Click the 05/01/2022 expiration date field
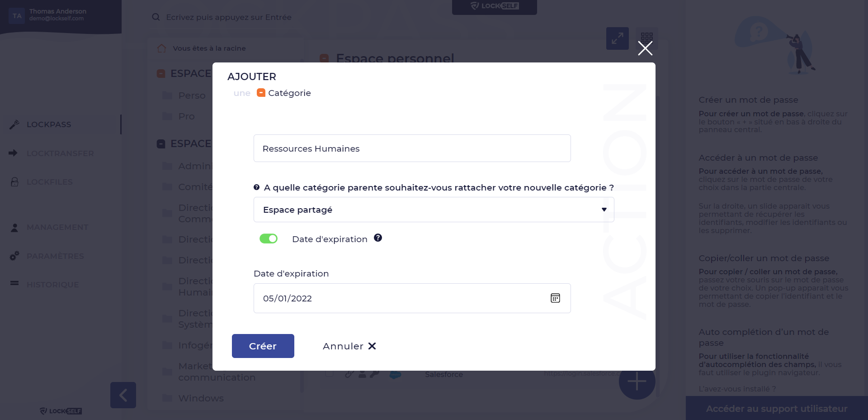 pyautogui.click(x=412, y=298)
